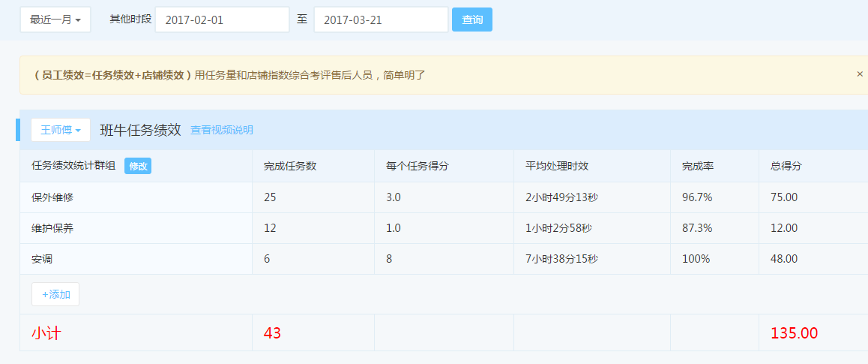868x364 pixels.
Task: Dismiss the yellow notice banner
Action: point(859,74)
